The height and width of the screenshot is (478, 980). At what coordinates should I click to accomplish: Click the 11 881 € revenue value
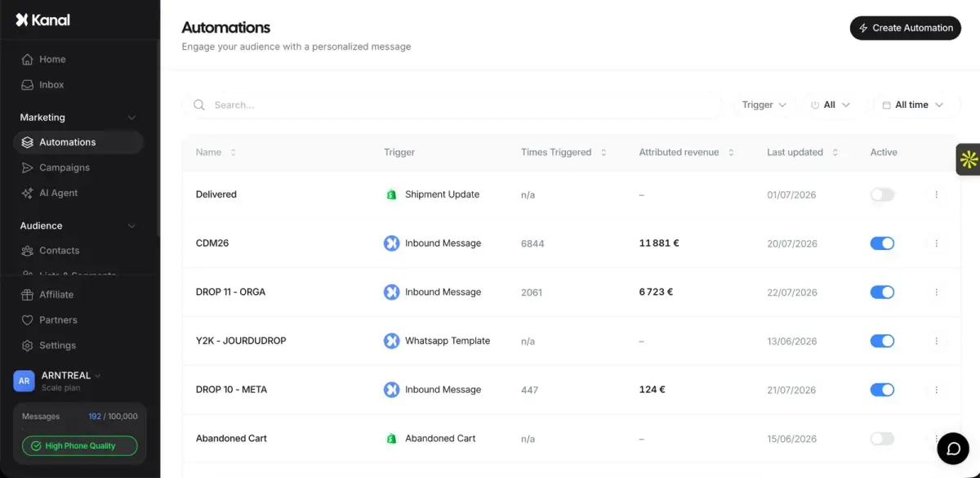[659, 243]
